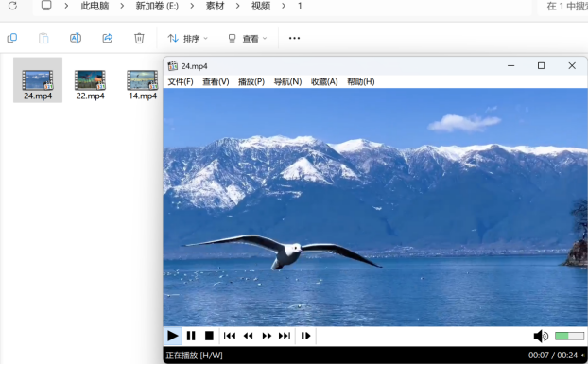
Task: Click the Rename icon in Explorer toolbar
Action: (x=76, y=38)
